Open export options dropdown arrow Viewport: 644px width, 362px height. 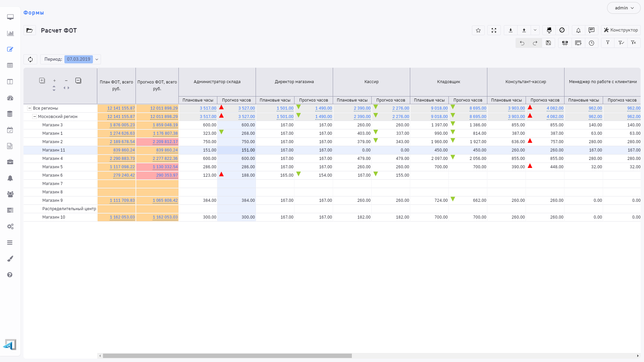click(535, 30)
